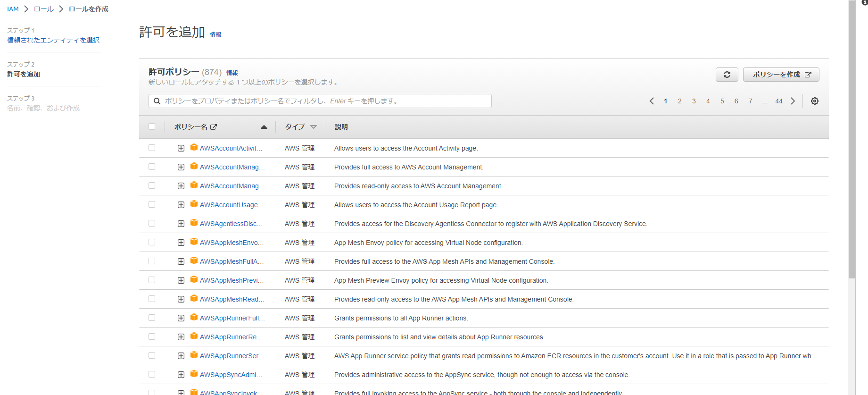The image size is (868, 395).
Task: Check the AWSAccountUsage... policy checkbox
Action: (152, 204)
